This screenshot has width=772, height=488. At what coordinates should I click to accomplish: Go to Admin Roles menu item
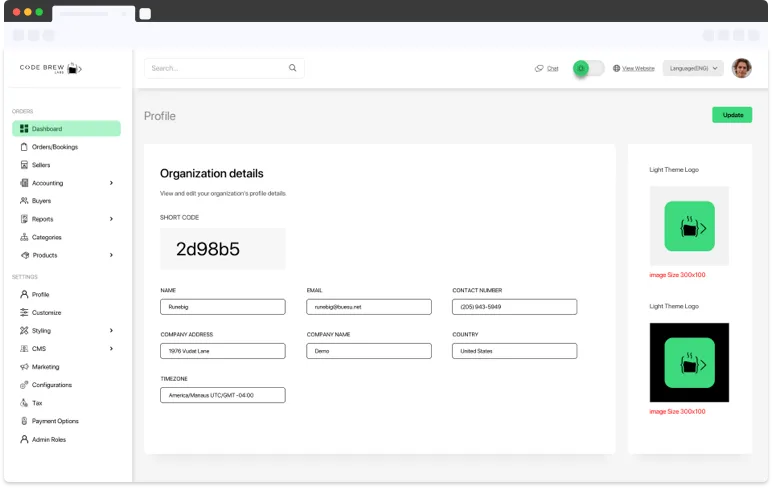[x=48, y=439]
